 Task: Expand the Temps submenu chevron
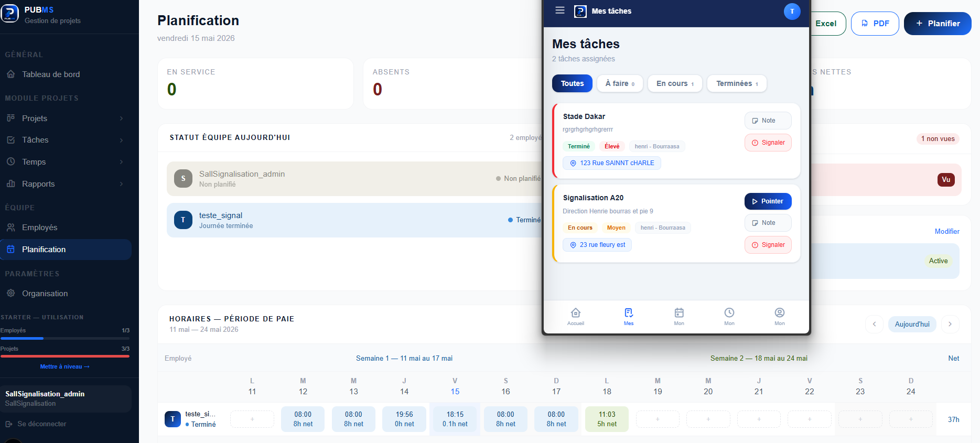tap(122, 162)
